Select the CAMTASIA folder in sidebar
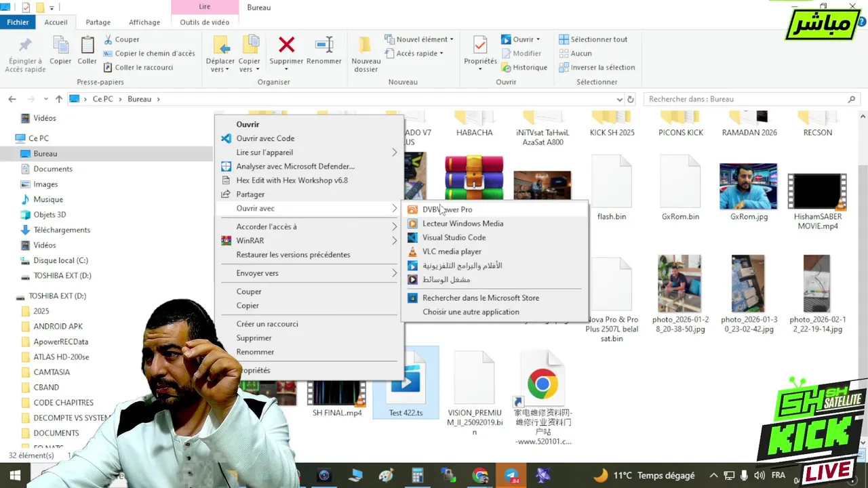 [52, 372]
